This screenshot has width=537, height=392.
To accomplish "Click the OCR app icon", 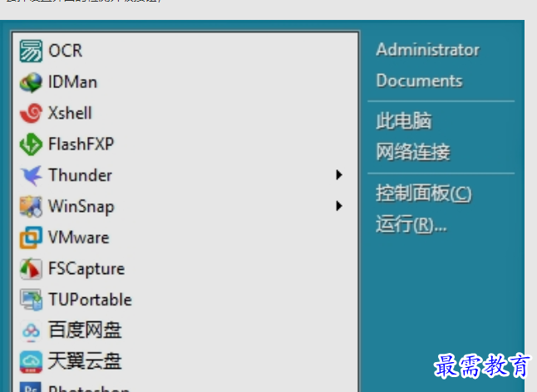I will tap(31, 51).
